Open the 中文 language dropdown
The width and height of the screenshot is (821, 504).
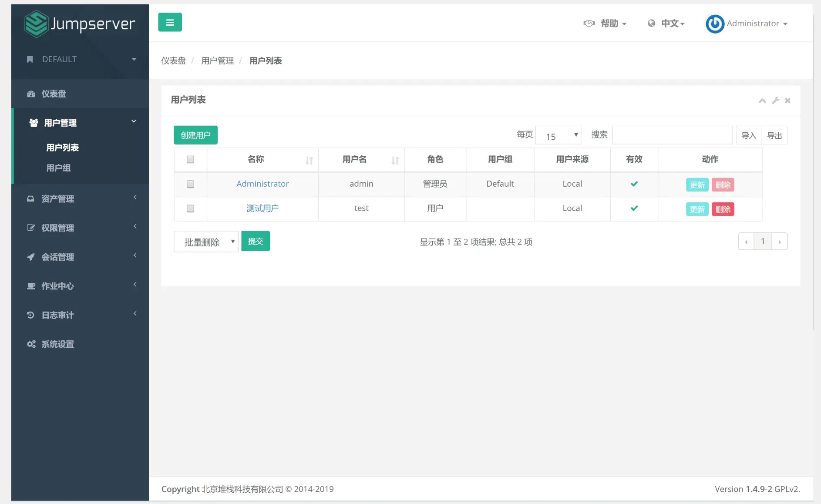673,24
